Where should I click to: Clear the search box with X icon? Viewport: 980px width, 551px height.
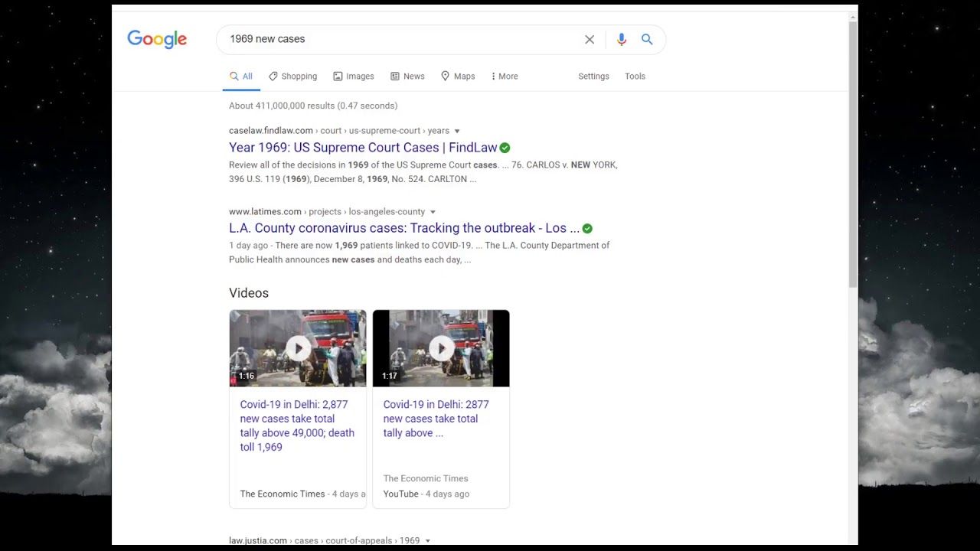(x=590, y=40)
